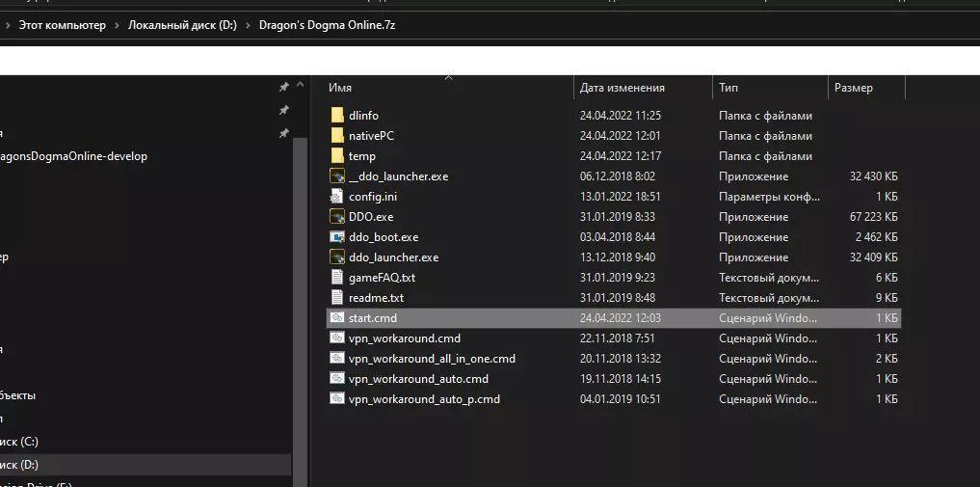Click the vpn_workaround_all_in_one.cmd file name
980x487 pixels.
tap(432, 359)
